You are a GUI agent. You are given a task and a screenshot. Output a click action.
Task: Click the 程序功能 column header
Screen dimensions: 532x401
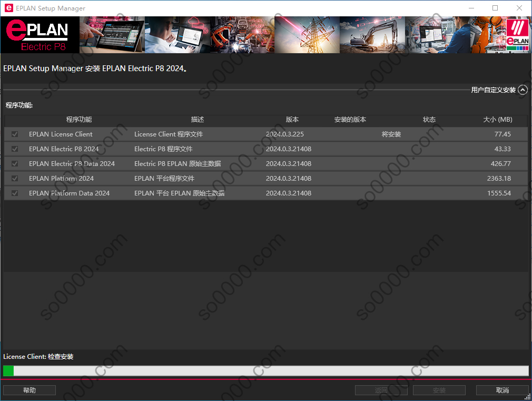[78, 120]
